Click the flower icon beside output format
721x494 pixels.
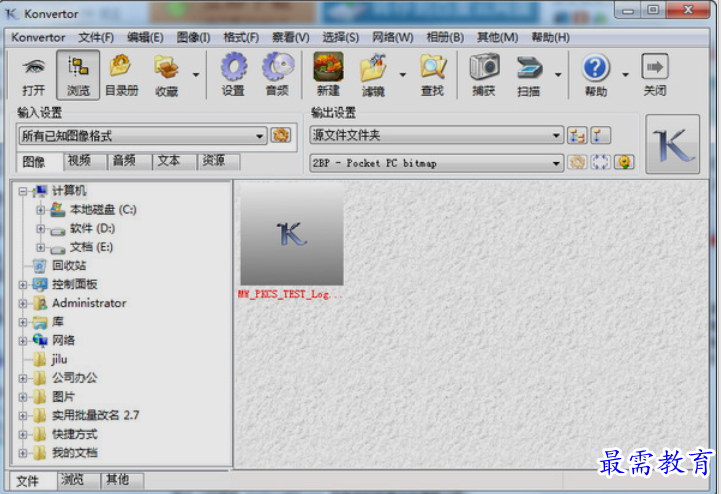point(624,162)
